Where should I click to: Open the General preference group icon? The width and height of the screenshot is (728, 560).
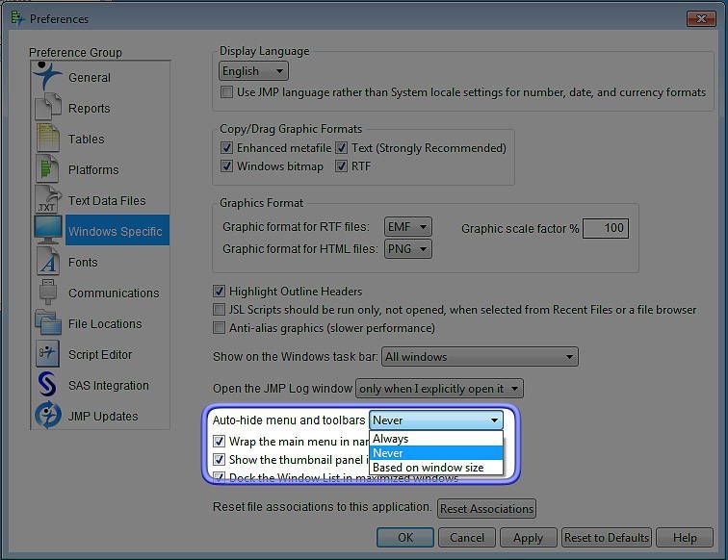coord(48,76)
